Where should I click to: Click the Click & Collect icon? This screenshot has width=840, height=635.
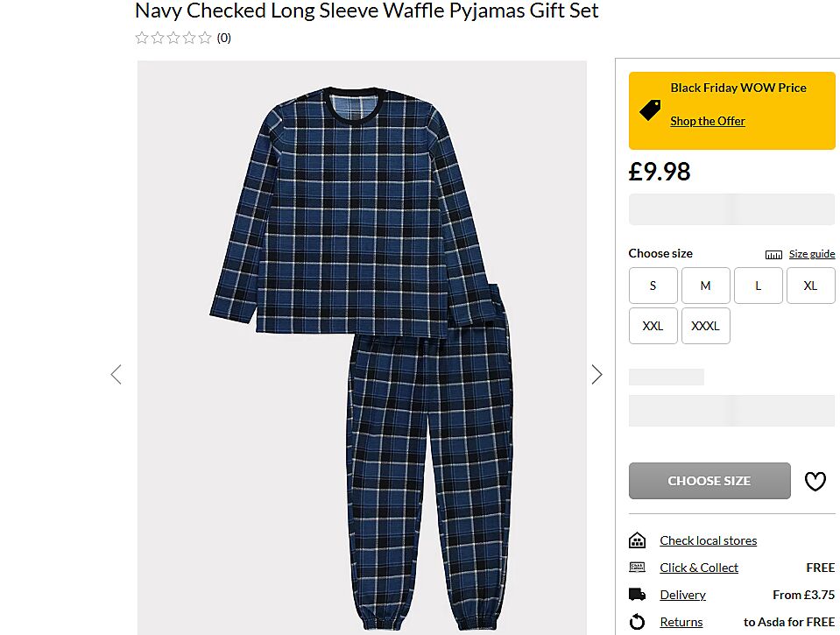pos(637,568)
